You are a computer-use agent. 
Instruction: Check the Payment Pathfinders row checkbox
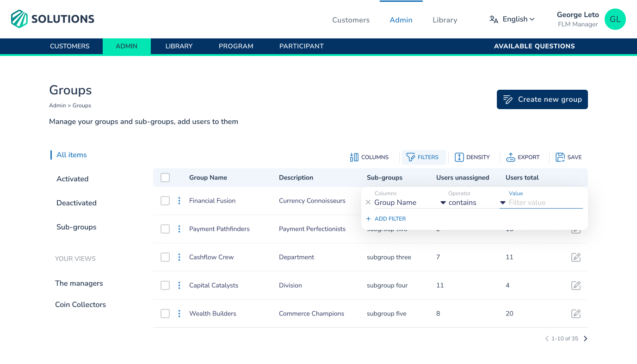[x=165, y=229]
